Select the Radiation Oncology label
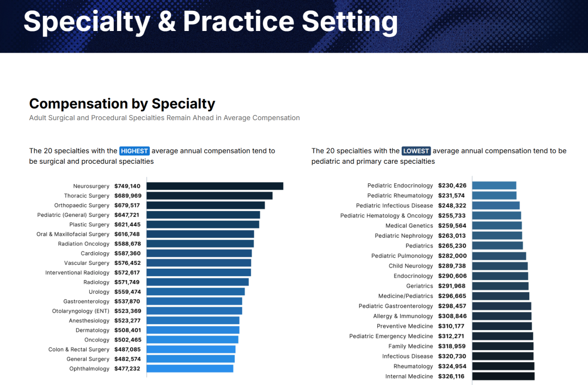The image size is (588, 385). 84,244
